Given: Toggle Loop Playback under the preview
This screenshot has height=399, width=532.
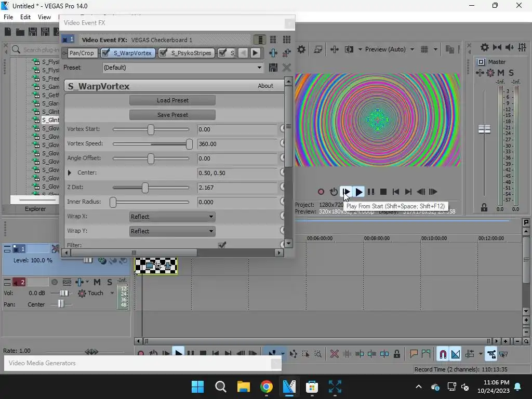Looking at the screenshot, I should pyautogui.click(x=334, y=192).
